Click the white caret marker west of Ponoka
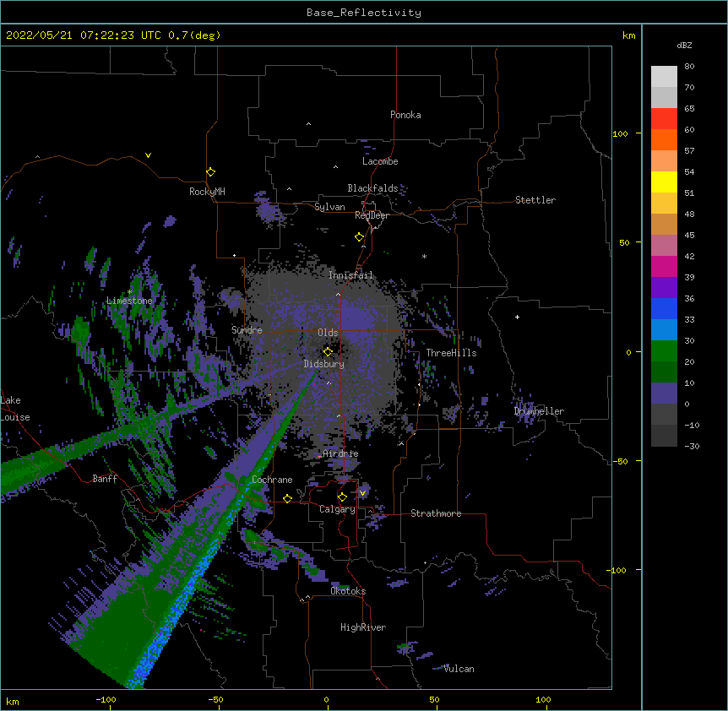Image resolution: width=728 pixels, height=711 pixels. tap(309, 124)
